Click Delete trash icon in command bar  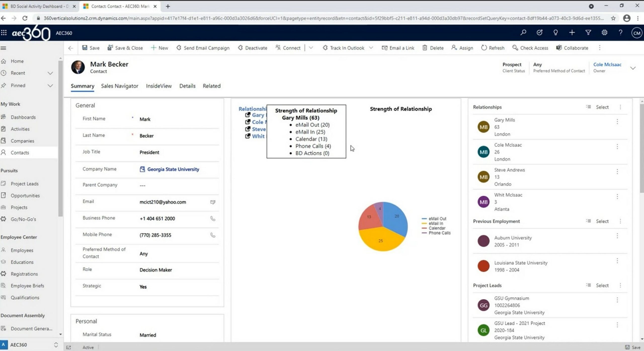pyautogui.click(x=425, y=48)
